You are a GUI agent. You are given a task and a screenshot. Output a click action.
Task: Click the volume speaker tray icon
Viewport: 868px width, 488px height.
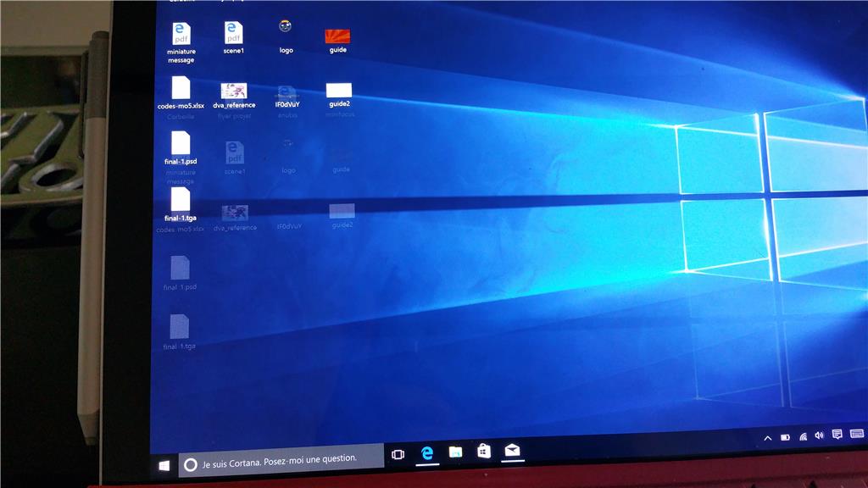(820, 435)
